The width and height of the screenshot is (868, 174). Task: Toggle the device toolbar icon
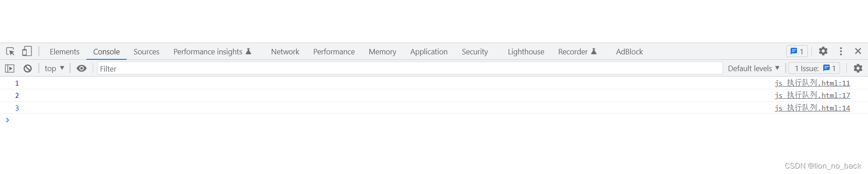pos(27,51)
